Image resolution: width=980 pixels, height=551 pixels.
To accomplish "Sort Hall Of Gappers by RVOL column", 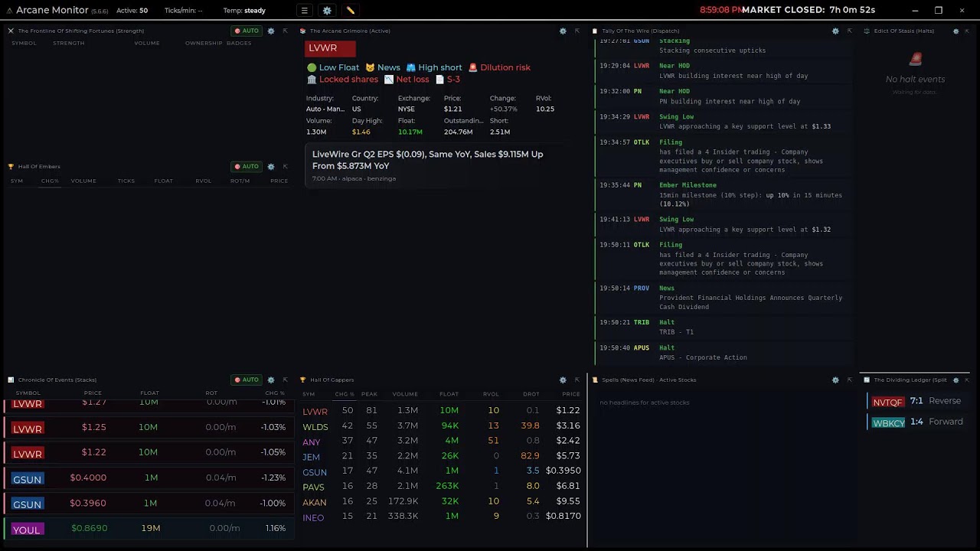I will tap(491, 394).
